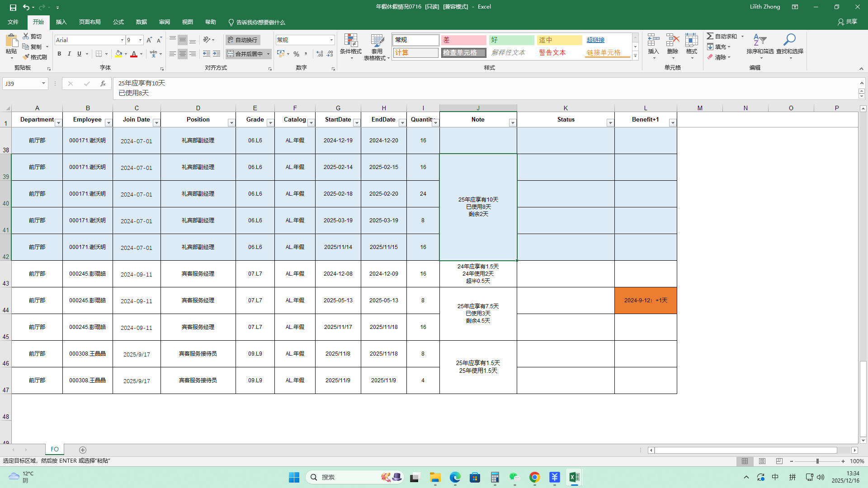Image resolution: width=868 pixels, height=488 pixels.
Task: Toggle Bold formatting
Action: point(59,54)
